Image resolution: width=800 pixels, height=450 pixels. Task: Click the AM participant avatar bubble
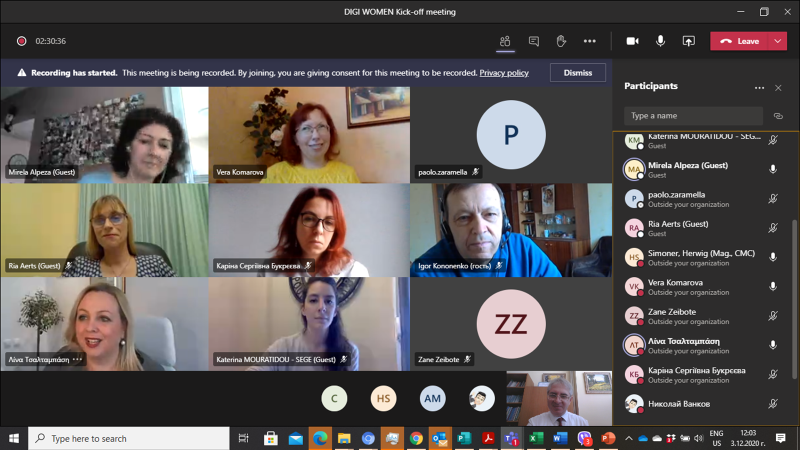432,398
